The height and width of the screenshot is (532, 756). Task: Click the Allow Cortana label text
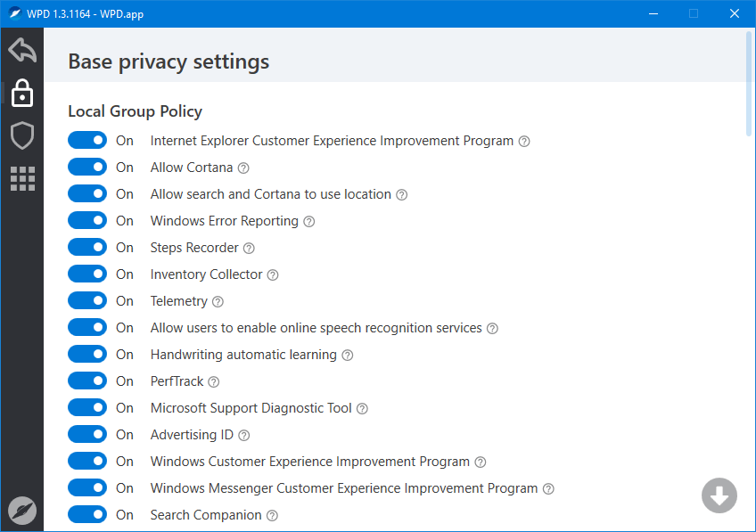tap(192, 168)
